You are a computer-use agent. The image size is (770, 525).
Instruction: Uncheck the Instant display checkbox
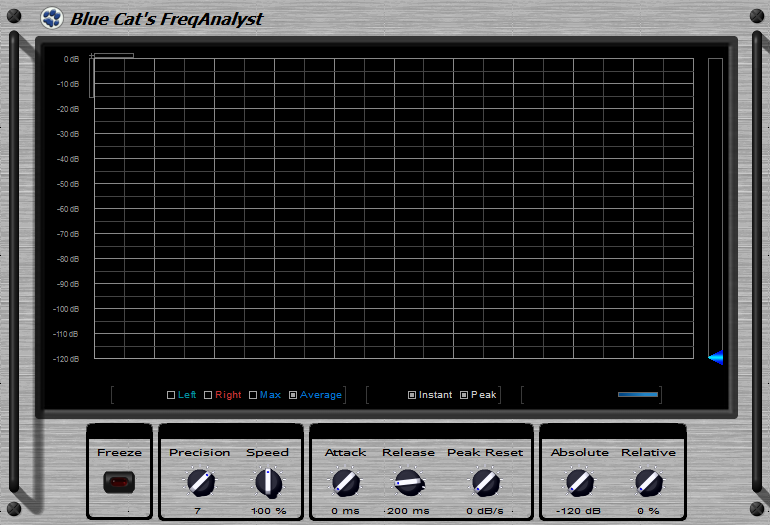tap(412, 395)
